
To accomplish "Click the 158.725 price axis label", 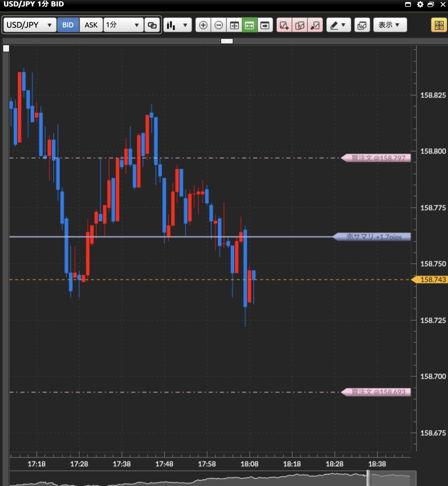I will [x=433, y=320].
